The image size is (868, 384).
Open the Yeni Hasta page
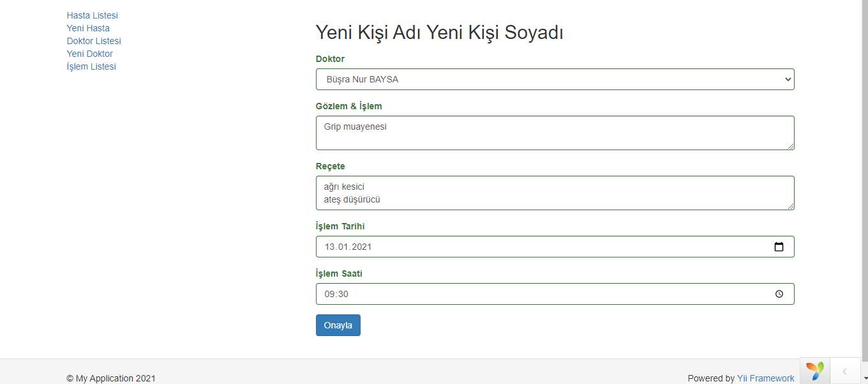pyautogui.click(x=88, y=28)
